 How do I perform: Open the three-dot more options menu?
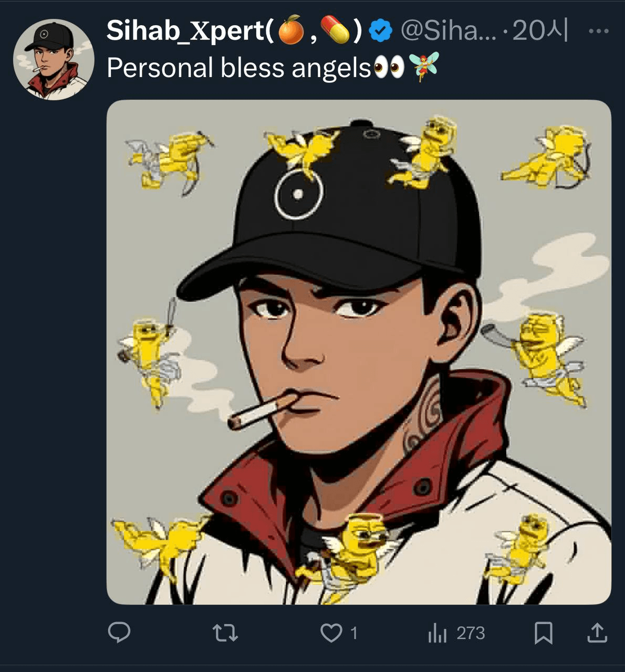point(598,31)
